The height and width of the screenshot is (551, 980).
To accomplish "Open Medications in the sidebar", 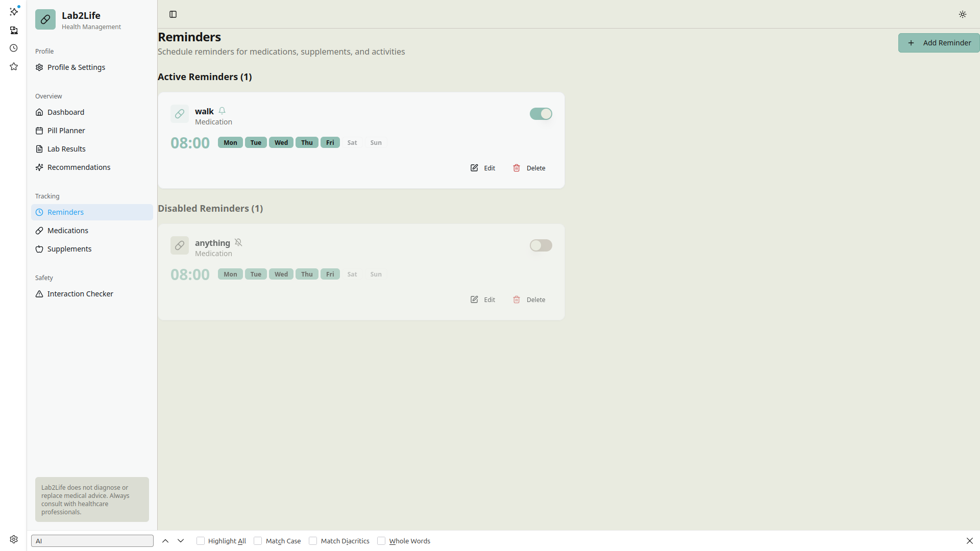I will click(x=68, y=231).
